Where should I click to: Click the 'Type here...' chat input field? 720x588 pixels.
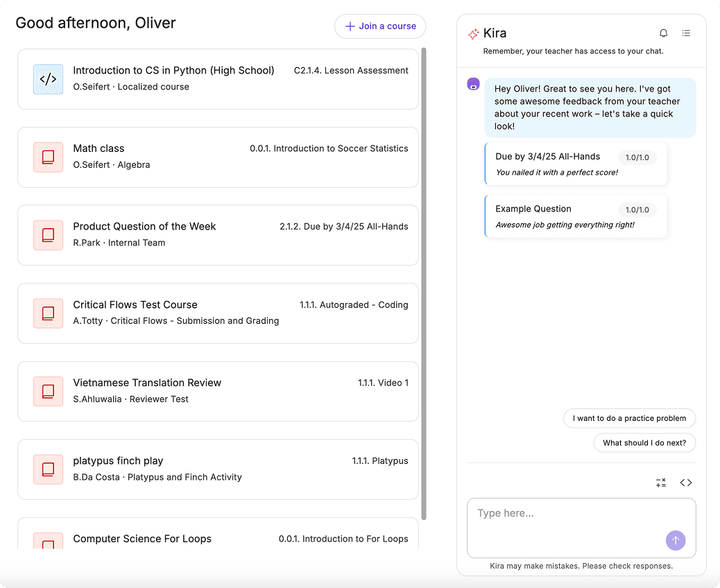click(581, 528)
